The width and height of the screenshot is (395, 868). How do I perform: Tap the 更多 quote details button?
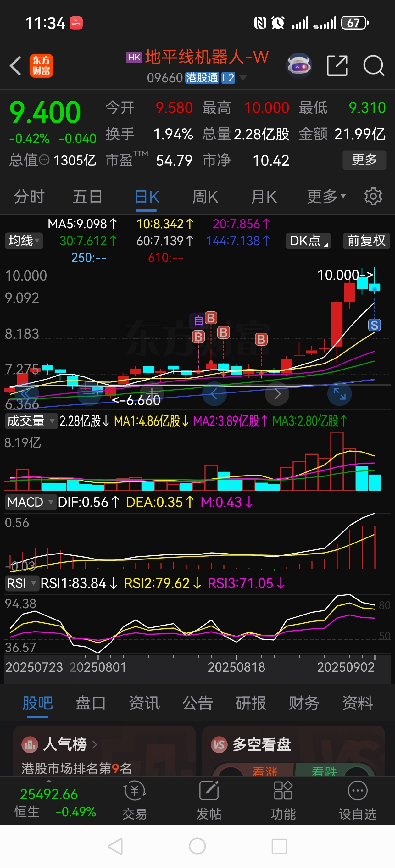[x=364, y=160]
